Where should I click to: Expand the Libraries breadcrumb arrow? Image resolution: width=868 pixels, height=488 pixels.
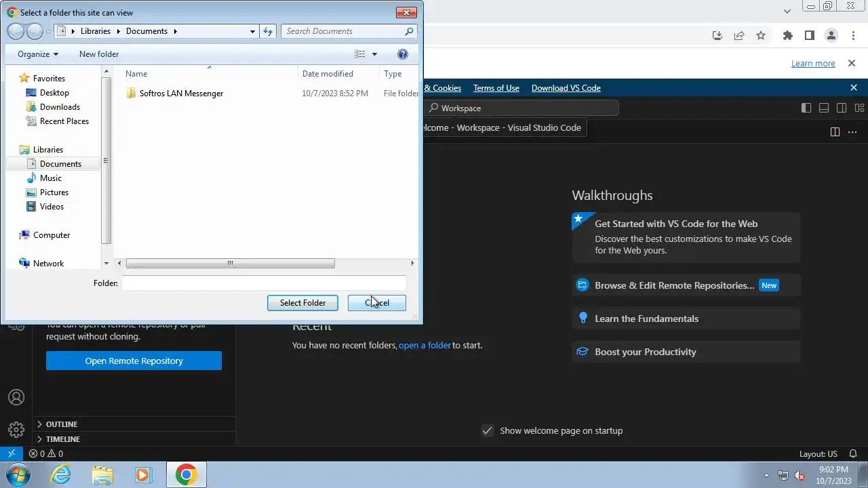coord(118,31)
